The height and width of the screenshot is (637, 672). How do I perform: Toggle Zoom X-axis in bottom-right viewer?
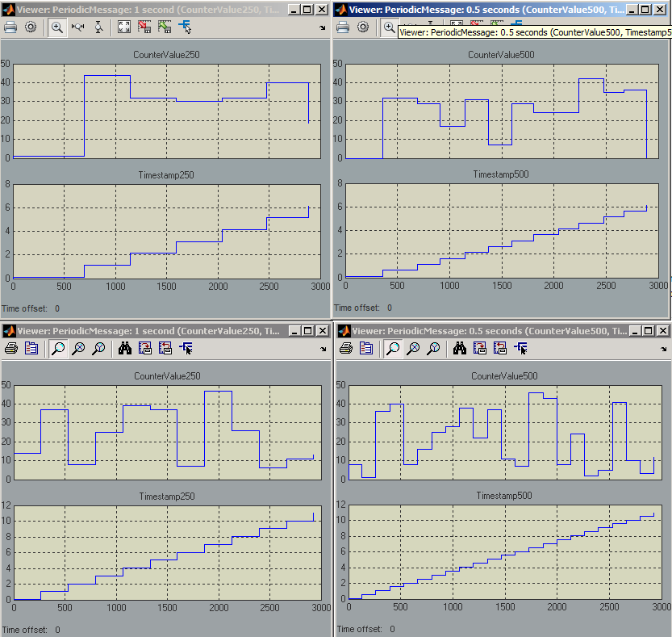pyautogui.click(x=413, y=348)
